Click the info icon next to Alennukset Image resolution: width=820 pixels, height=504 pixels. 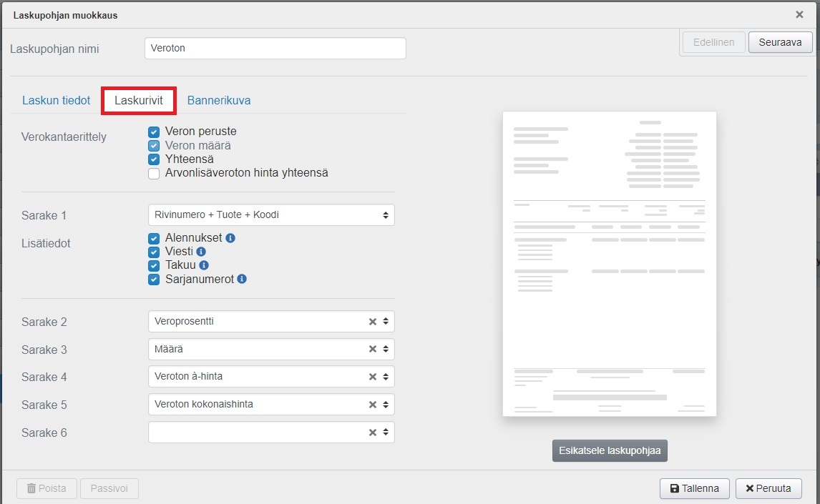230,238
